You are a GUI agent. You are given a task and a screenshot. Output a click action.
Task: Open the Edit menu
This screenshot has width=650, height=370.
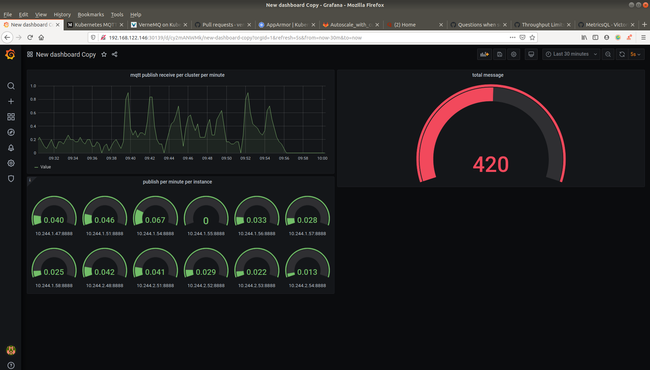pos(23,15)
